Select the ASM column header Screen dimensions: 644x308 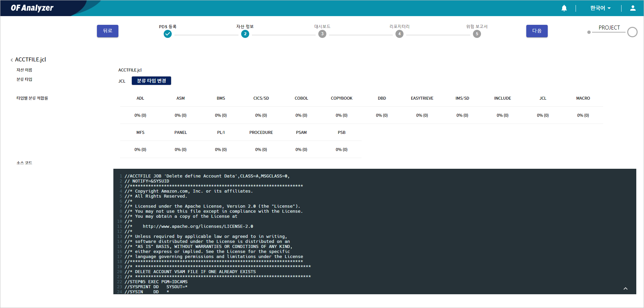coord(180,98)
